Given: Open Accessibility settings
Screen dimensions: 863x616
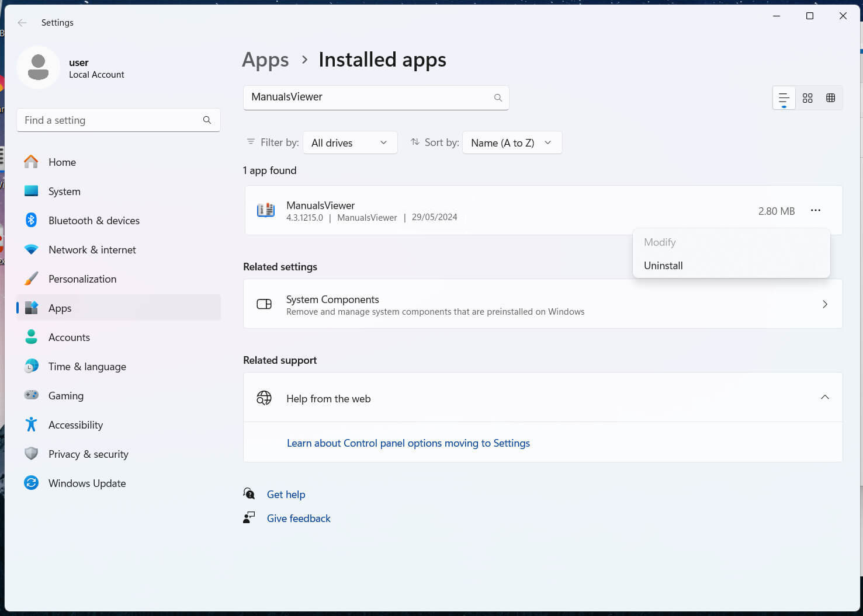Looking at the screenshot, I should point(119,425).
